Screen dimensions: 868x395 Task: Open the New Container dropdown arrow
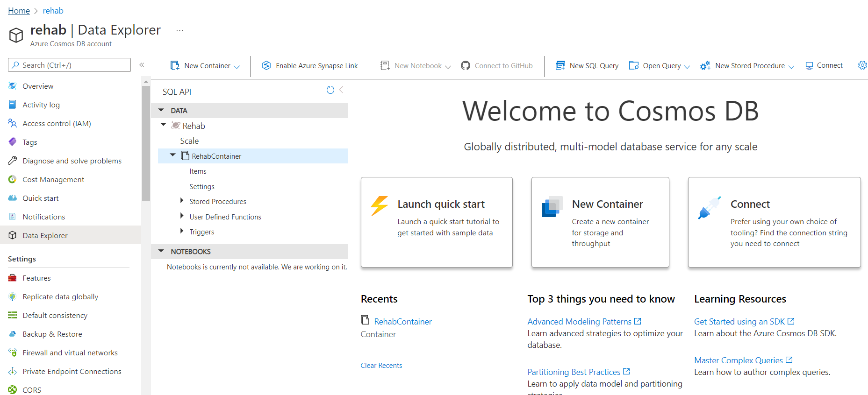tap(237, 66)
